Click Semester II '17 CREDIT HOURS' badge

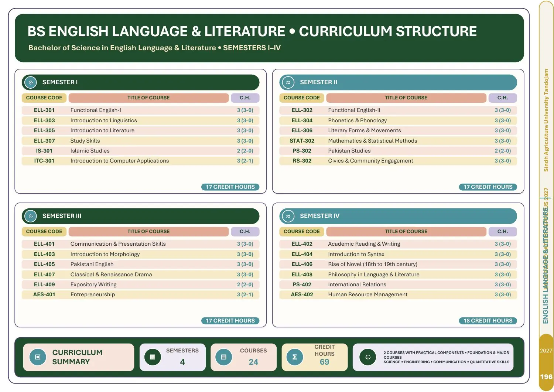488,187
